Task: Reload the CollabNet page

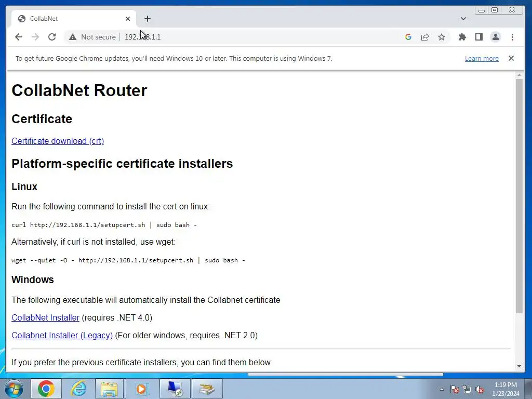Action: (x=52, y=37)
